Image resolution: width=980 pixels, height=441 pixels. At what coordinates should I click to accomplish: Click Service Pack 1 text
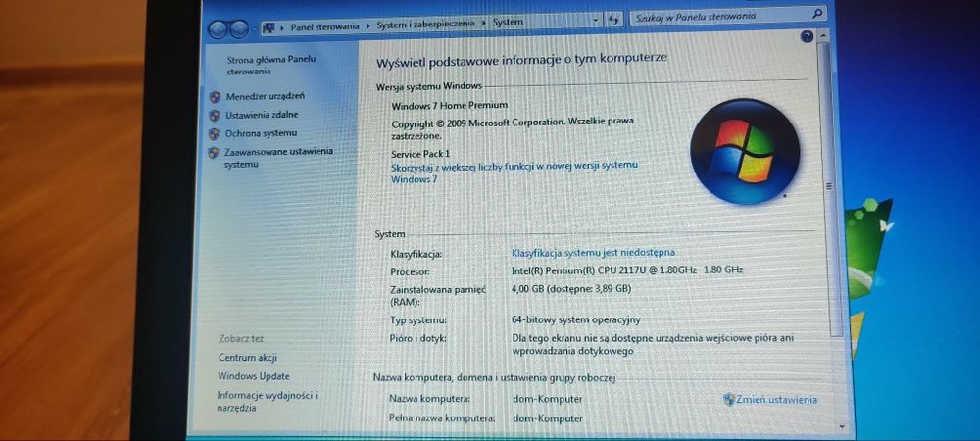[x=420, y=154]
